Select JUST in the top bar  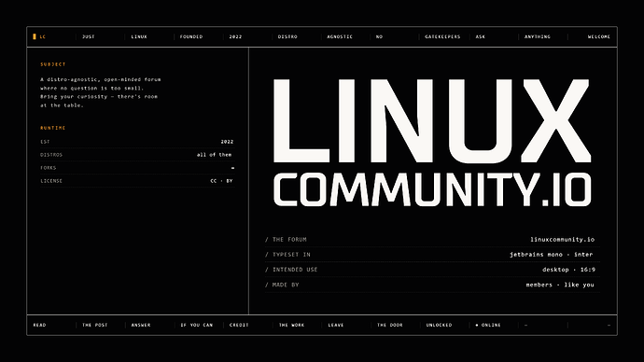pos(89,36)
